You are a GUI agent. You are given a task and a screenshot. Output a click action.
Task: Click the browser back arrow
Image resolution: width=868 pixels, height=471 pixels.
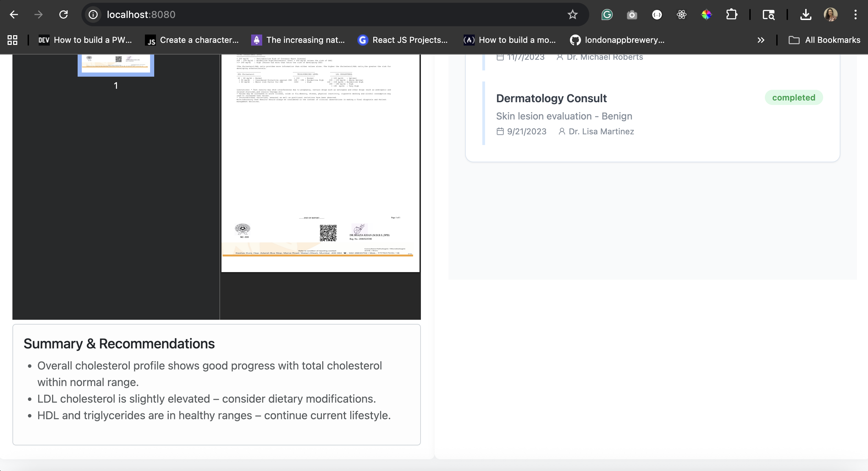click(14, 15)
